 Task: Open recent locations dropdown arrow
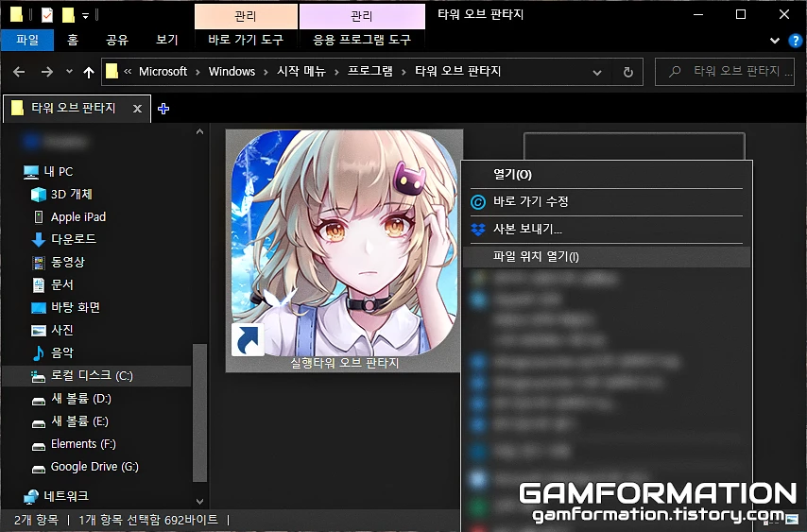coord(69,72)
